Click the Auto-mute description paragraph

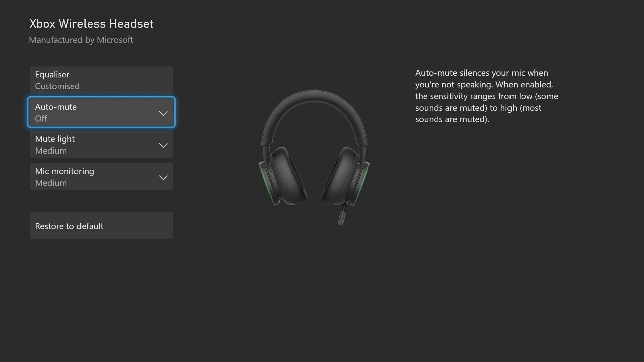[486, 96]
